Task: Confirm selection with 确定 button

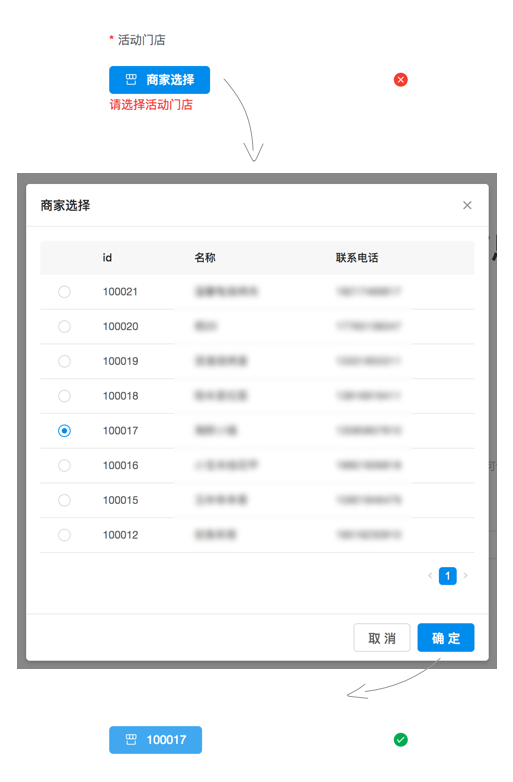Action: pyautogui.click(x=446, y=637)
